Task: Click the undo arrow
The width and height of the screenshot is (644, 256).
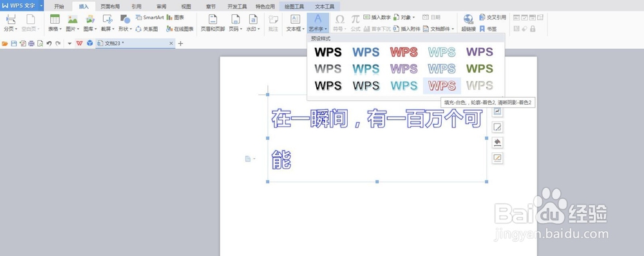Action: tap(49, 43)
